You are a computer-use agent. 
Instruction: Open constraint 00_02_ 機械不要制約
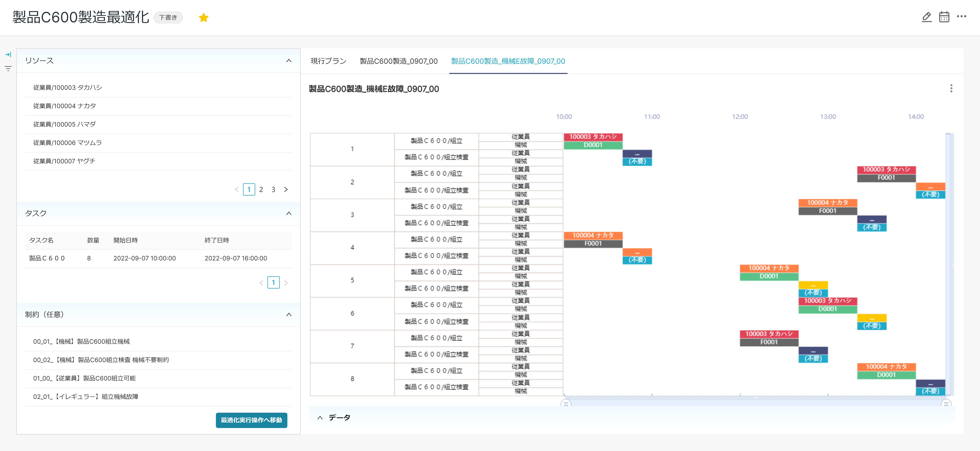(x=158, y=360)
